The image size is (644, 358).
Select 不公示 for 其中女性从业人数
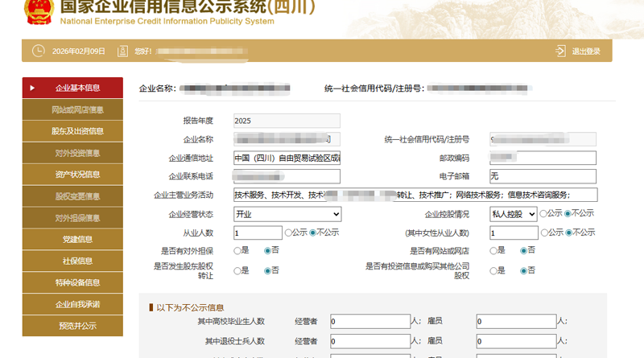[x=569, y=232]
